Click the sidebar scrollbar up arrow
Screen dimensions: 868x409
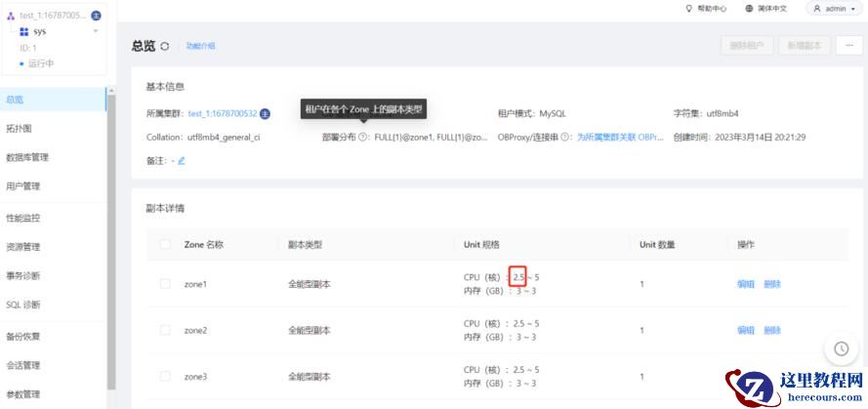click(111, 91)
